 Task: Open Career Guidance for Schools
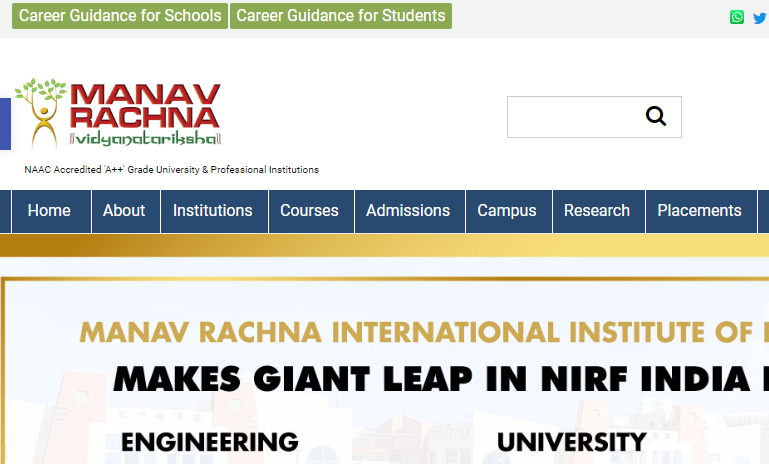(120, 16)
